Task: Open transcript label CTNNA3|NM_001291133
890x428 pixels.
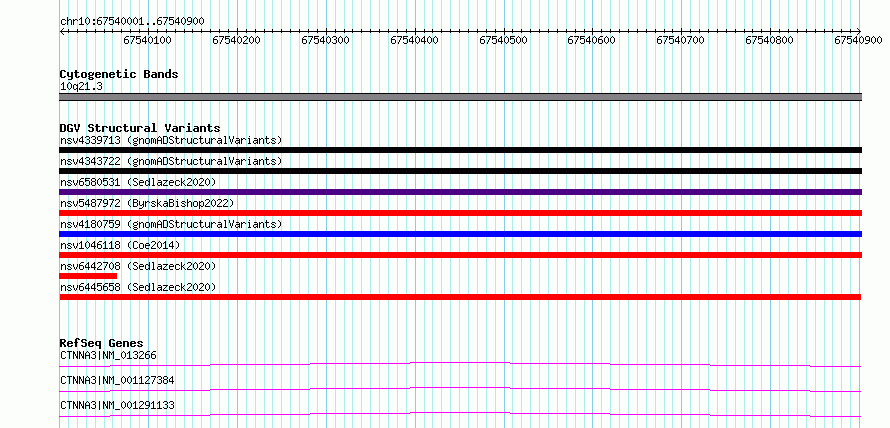Action: [x=117, y=405]
